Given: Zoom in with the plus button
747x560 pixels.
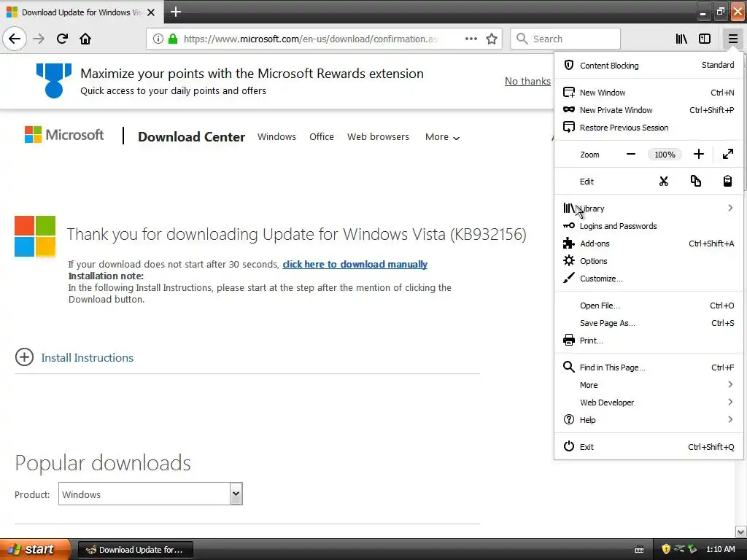Looking at the screenshot, I should pos(698,155).
